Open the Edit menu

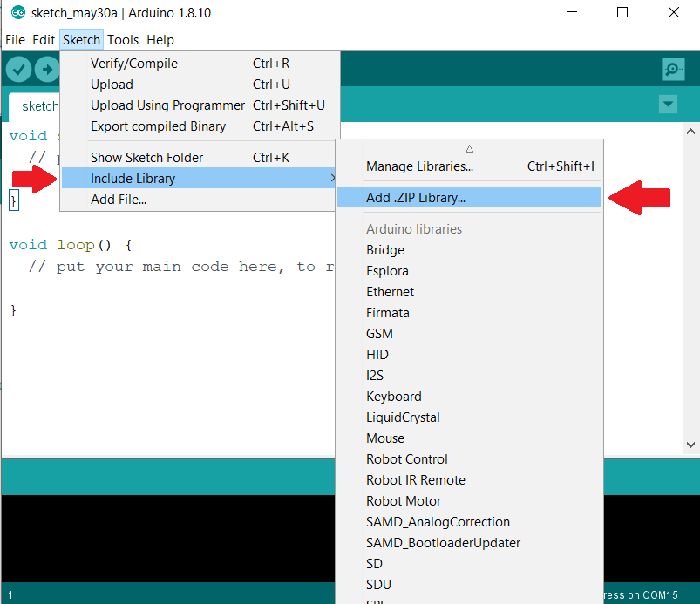44,40
